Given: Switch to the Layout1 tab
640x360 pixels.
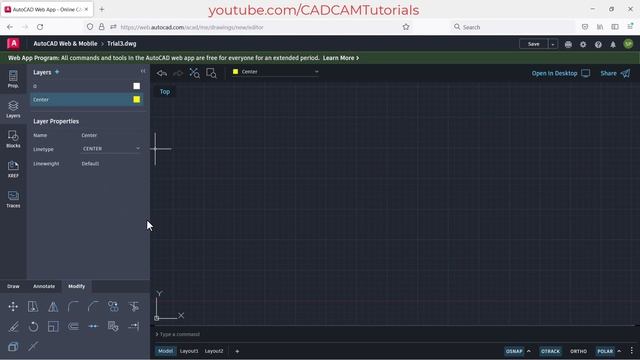Looking at the screenshot, I should (x=189, y=351).
